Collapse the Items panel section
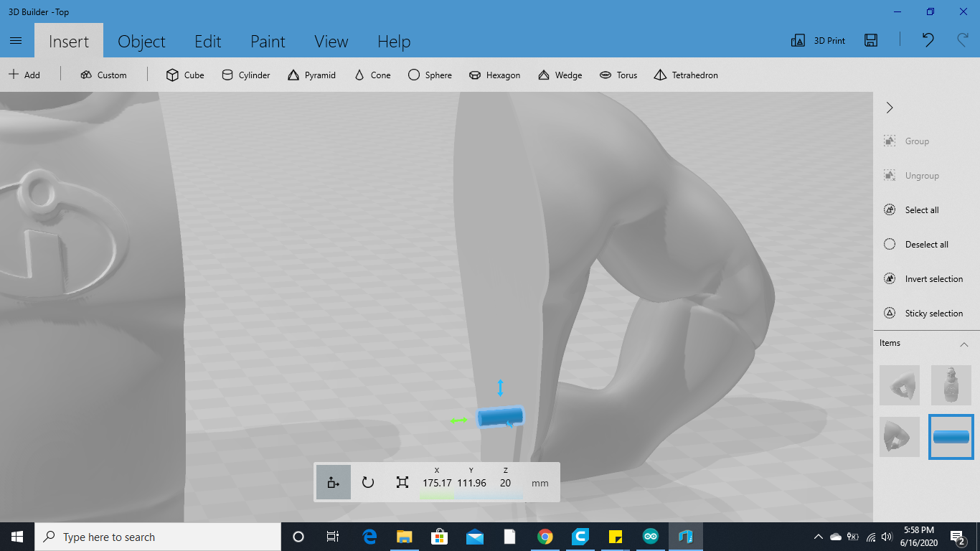This screenshot has width=980, height=551. [964, 344]
